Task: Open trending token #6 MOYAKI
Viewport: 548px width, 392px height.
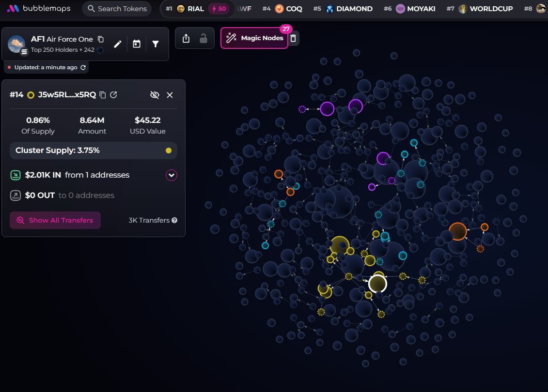Action: [409, 9]
